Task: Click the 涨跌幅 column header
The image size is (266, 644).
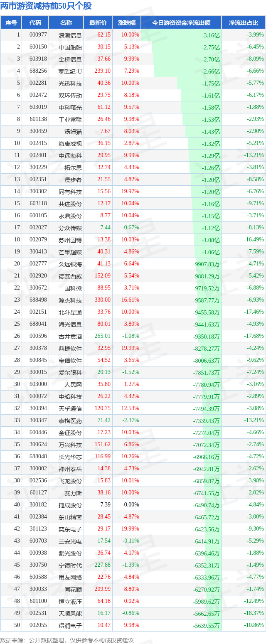Action: coord(127,23)
